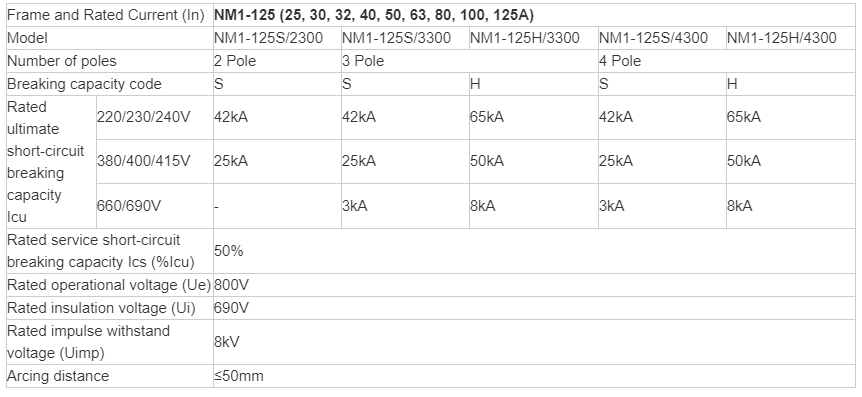Click the NM1-125S/4300 model cell
862x397 pixels.
click(x=662, y=38)
